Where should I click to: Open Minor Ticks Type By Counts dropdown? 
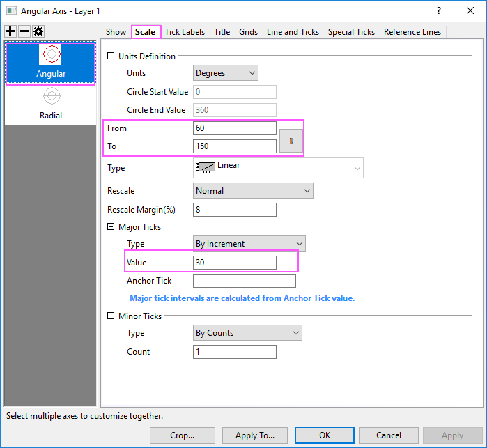tap(247, 333)
